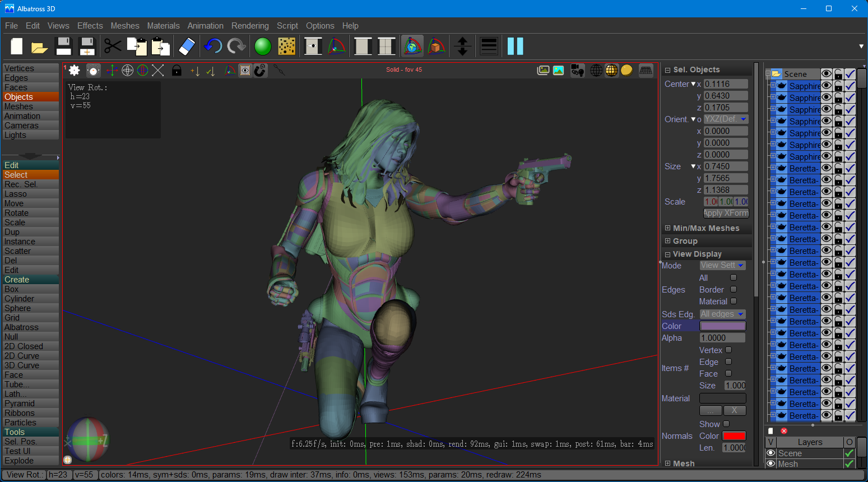Open the YXZ(Def. orientation dropdown

pyautogui.click(x=726, y=119)
